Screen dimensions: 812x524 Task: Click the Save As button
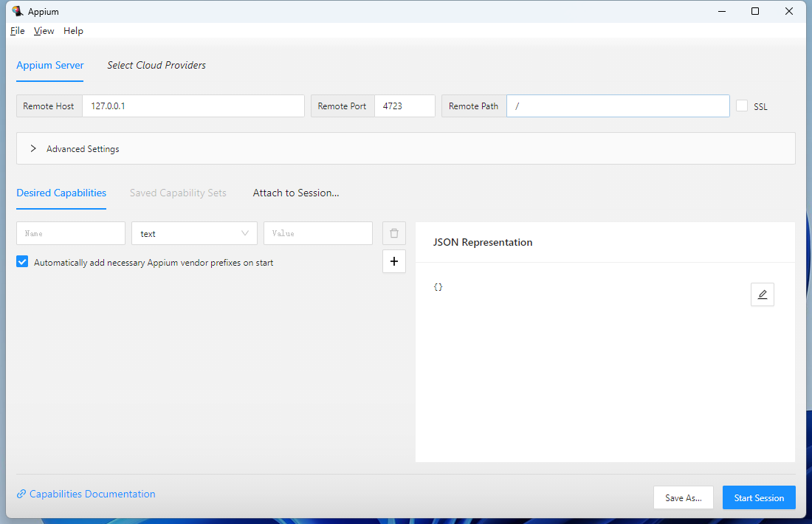684,497
